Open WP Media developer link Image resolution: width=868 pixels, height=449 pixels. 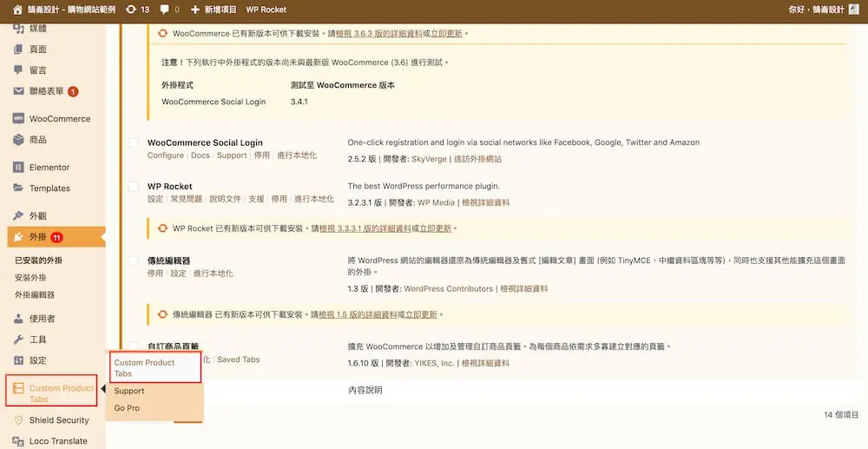coord(437,202)
